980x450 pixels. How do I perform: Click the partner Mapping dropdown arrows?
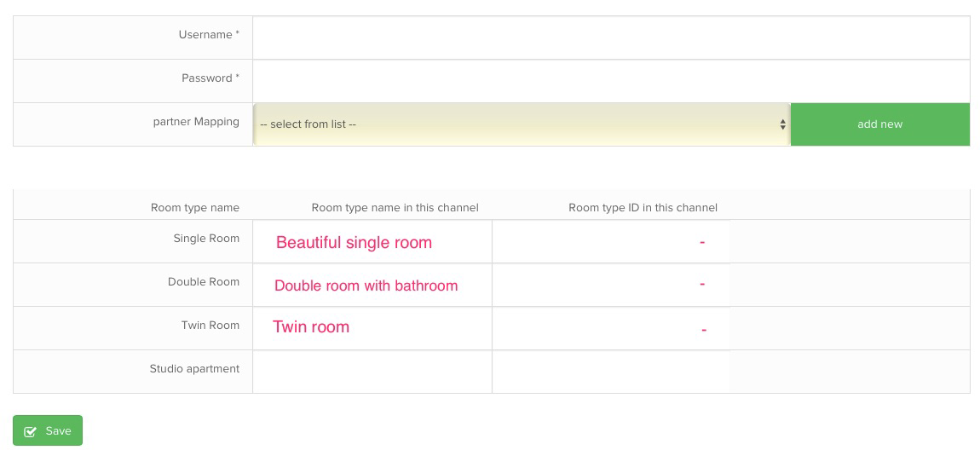782,124
